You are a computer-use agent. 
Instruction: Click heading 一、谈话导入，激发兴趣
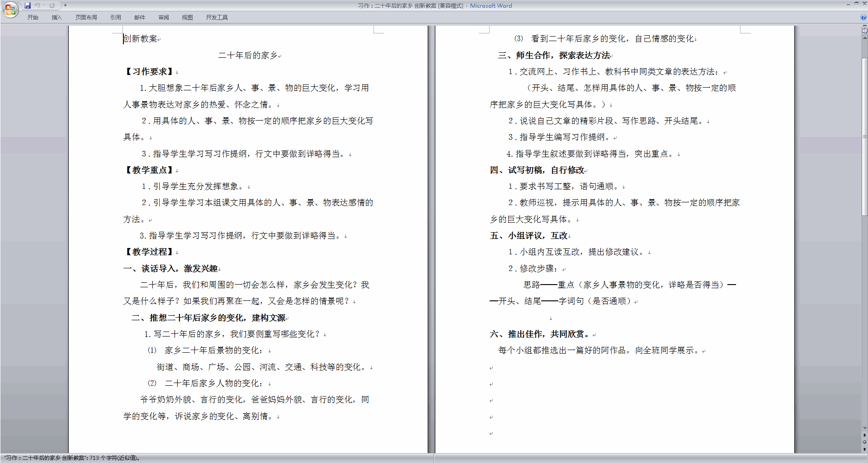point(170,268)
